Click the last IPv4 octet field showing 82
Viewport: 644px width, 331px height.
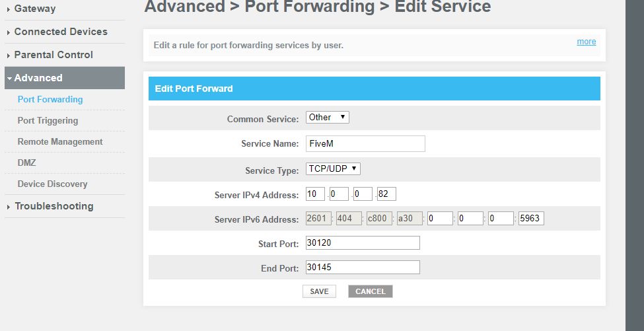386,194
